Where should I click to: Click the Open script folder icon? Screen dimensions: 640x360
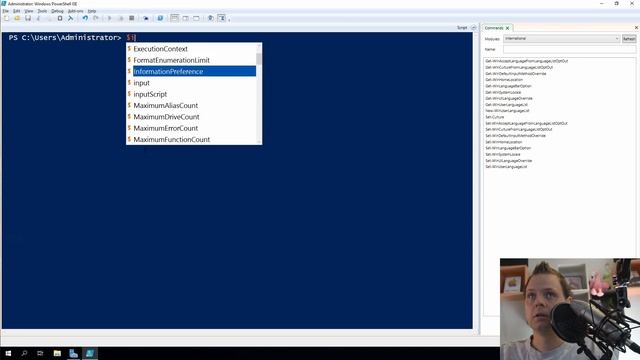pyautogui.click(x=17, y=18)
